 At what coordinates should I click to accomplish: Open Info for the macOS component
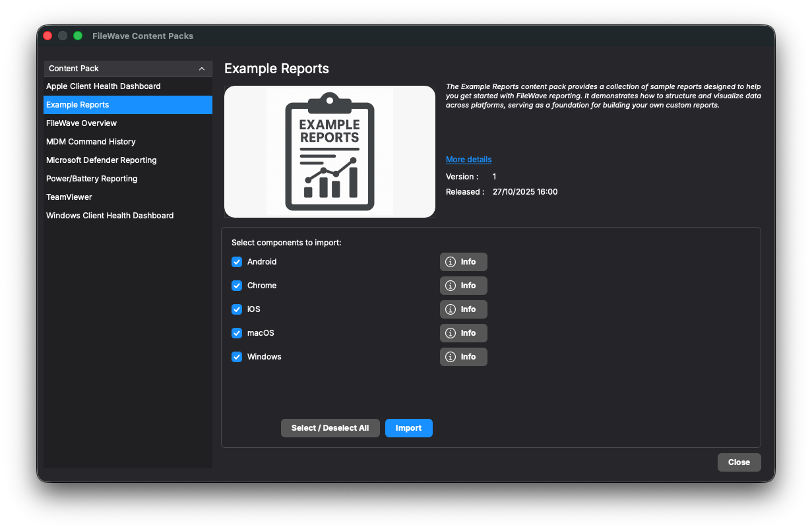tap(463, 333)
